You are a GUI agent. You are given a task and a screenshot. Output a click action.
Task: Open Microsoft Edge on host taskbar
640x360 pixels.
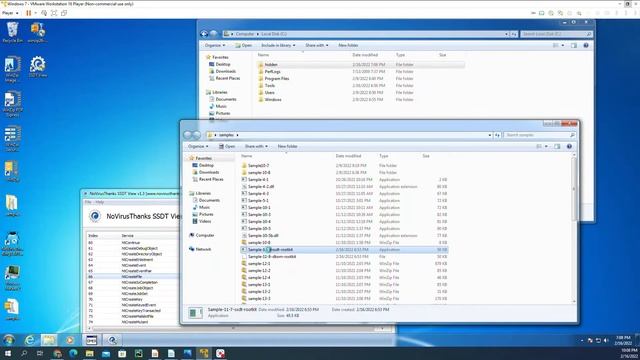(73, 353)
